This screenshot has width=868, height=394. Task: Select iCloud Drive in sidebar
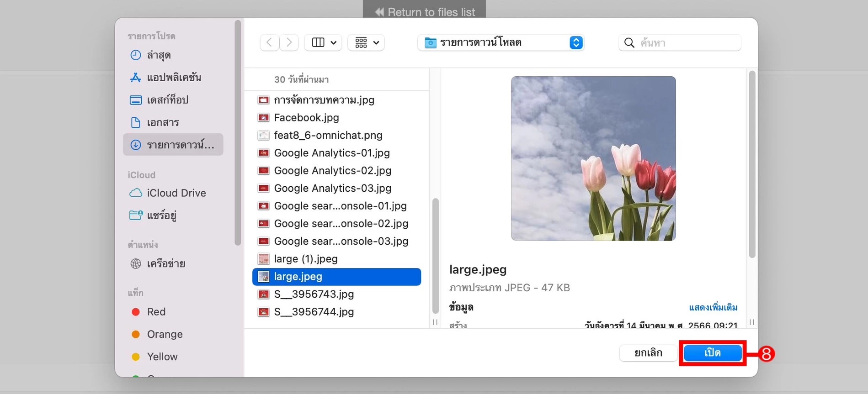point(176,193)
